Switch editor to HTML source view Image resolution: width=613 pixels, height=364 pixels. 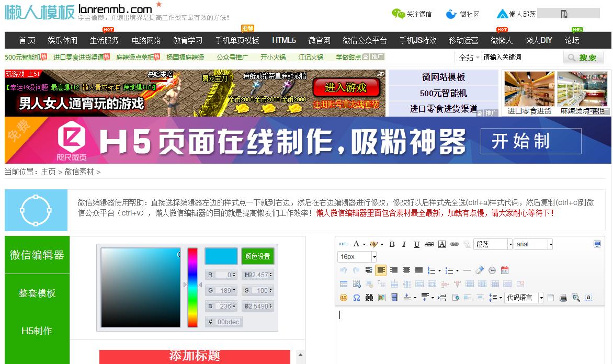pyautogui.click(x=343, y=243)
